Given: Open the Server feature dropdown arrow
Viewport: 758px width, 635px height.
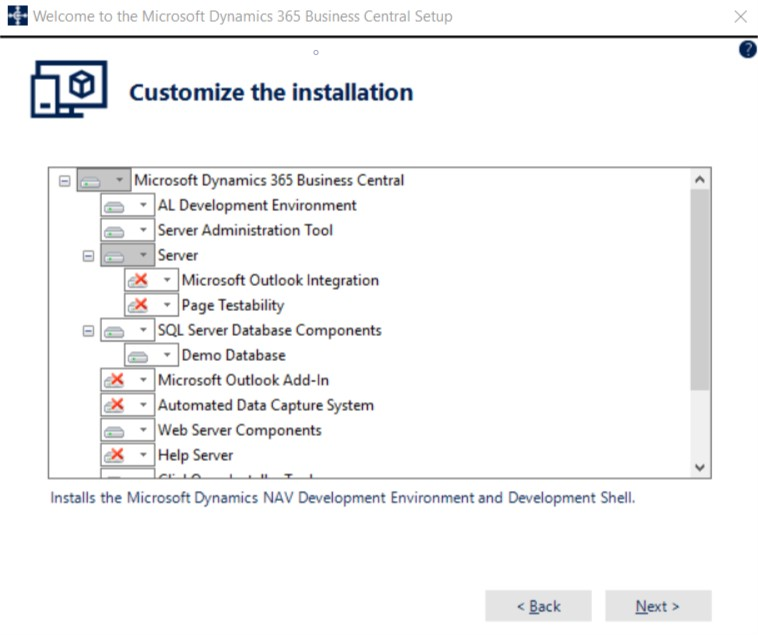Looking at the screenshot, I should point(143,256).
